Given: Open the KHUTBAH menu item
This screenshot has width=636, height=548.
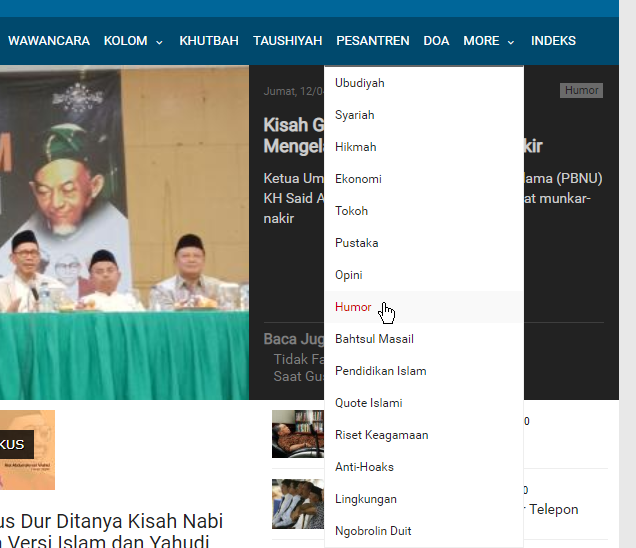Looking at the screenshot, I should tap(208, 41).
